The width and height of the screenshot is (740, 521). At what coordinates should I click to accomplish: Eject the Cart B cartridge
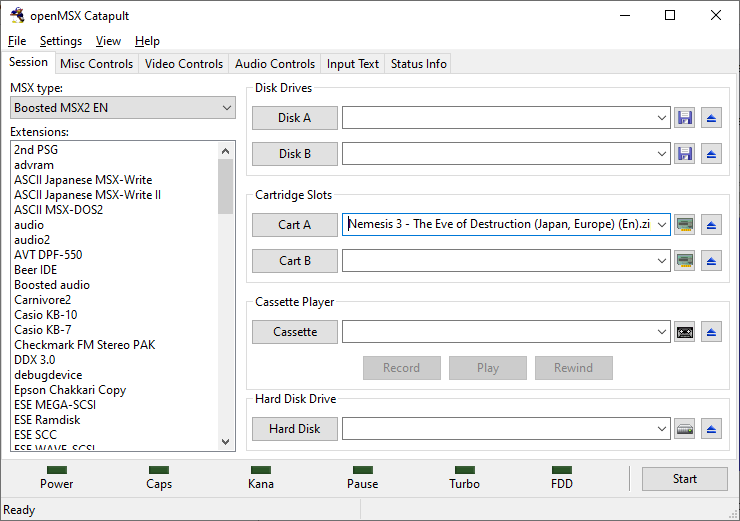pos(711,260)
